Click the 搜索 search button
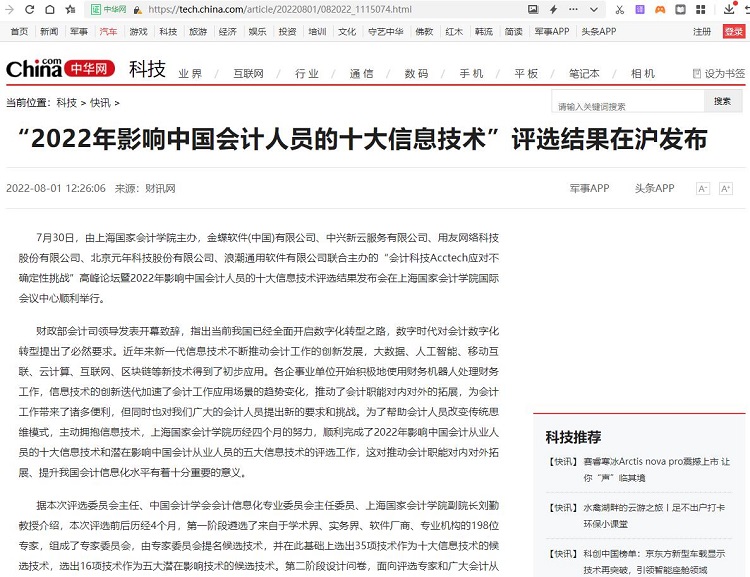Screen dimensions: 750x577 point(723,102)
